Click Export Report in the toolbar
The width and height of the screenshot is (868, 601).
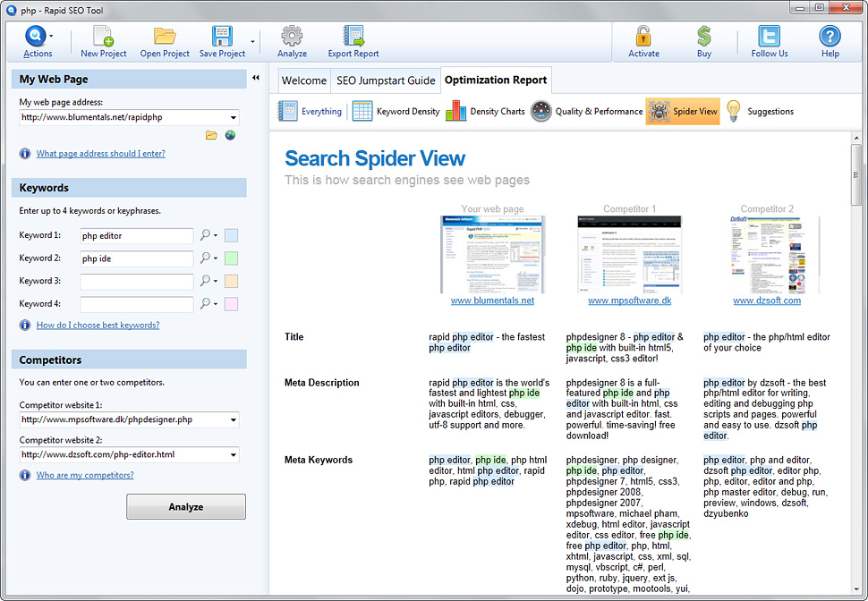pos(353,41)
